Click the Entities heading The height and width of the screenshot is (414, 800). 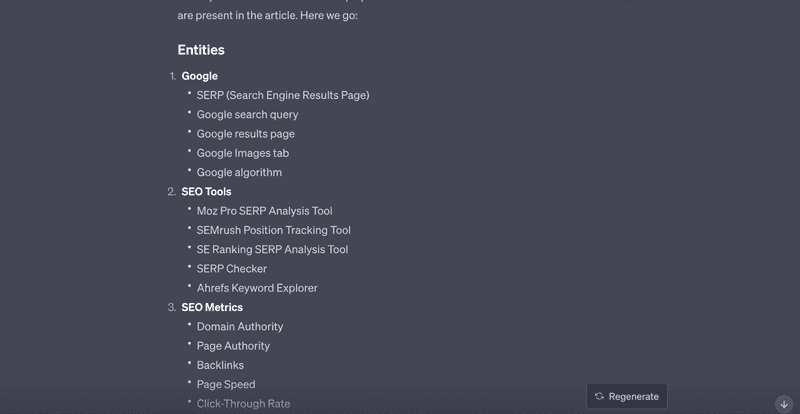201,50
